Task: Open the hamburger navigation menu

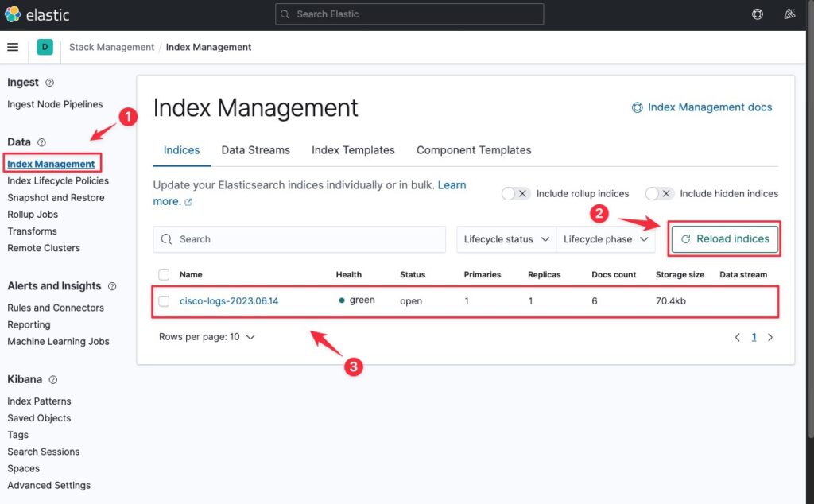Action: click(13, 47)
